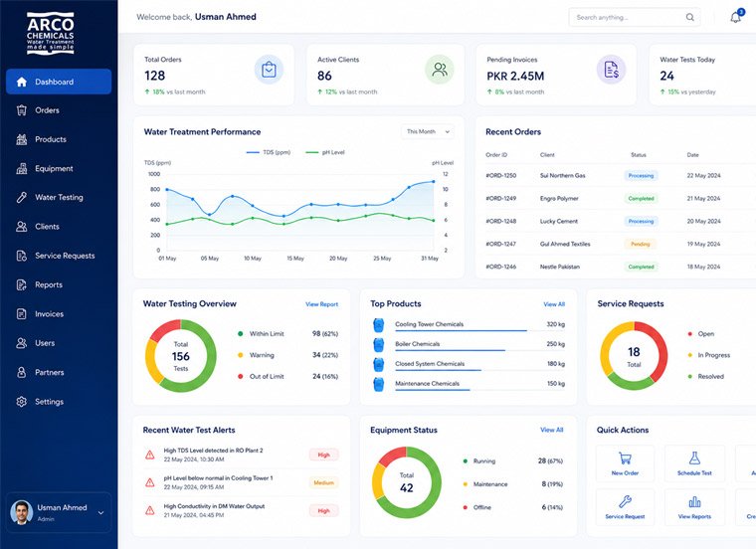Click View All in Top Products
Image resolution: width=756 pixels, height=549 pixels.
click(554, 304)
